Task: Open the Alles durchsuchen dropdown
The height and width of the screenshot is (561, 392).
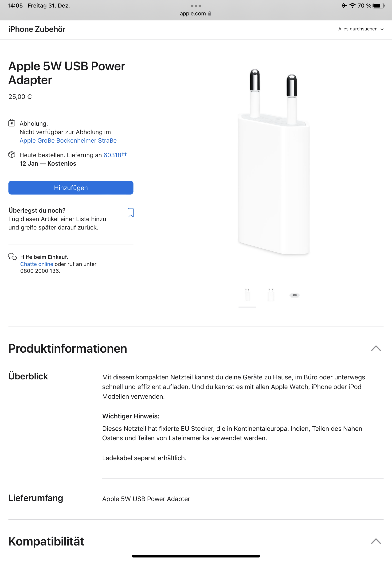Action: 361,29
